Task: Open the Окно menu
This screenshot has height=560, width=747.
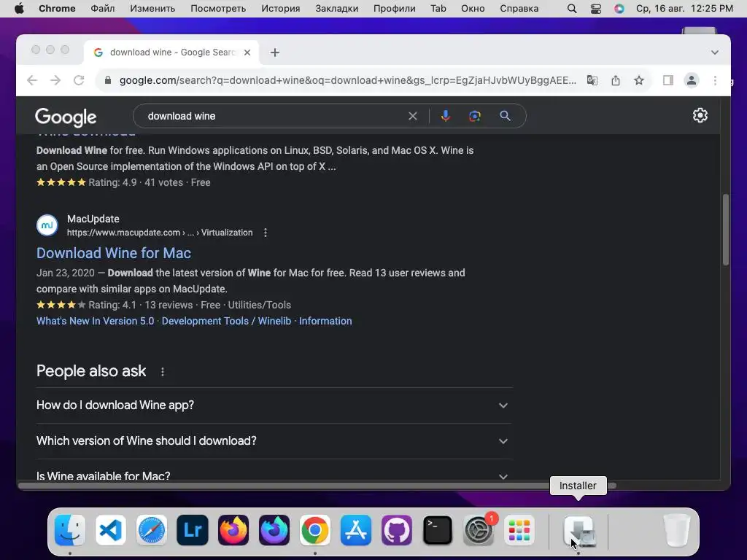Action: (x=473, y=9)
